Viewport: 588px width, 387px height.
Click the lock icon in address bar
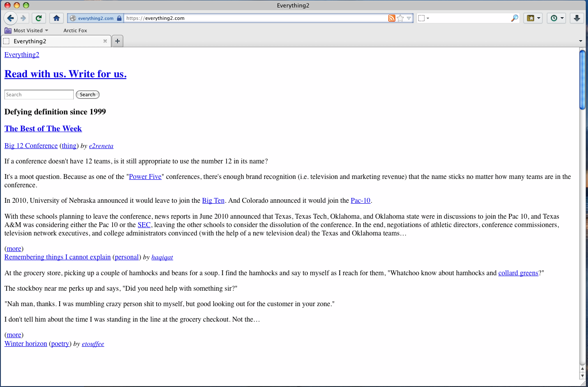pos(119,18)
